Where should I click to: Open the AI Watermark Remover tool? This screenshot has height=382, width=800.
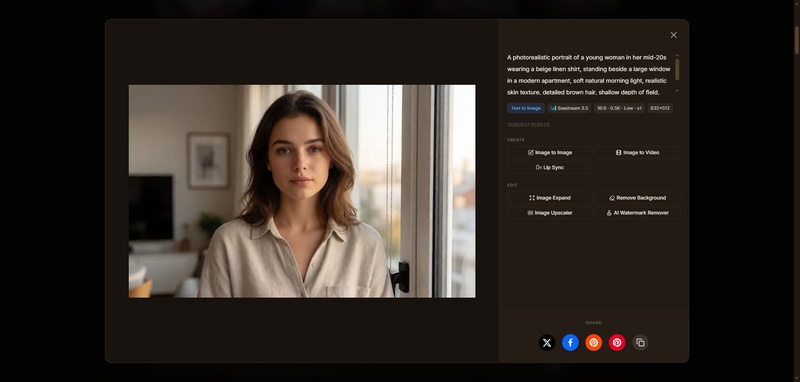coord(637,213)
